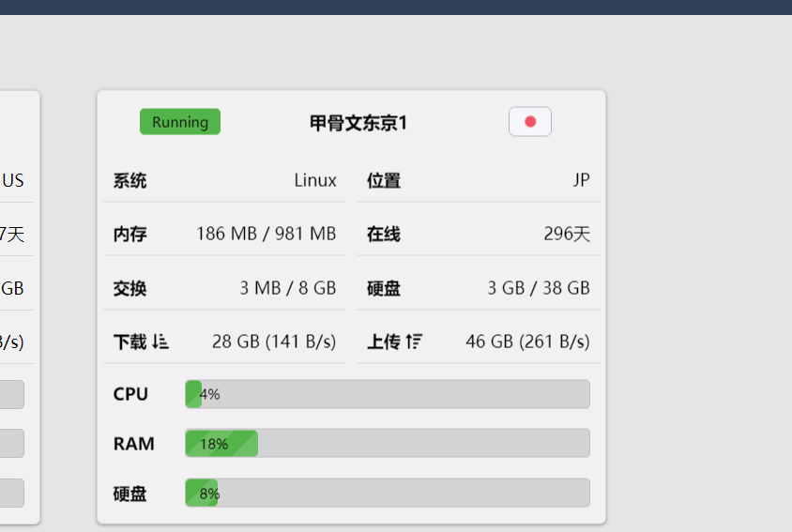
Task: Click the CPU label
Action: point(130,394)
